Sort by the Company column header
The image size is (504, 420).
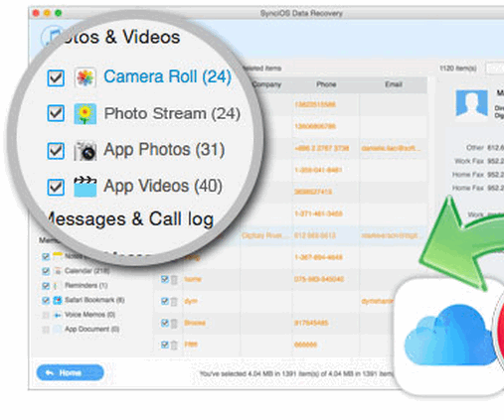[266, 84]
